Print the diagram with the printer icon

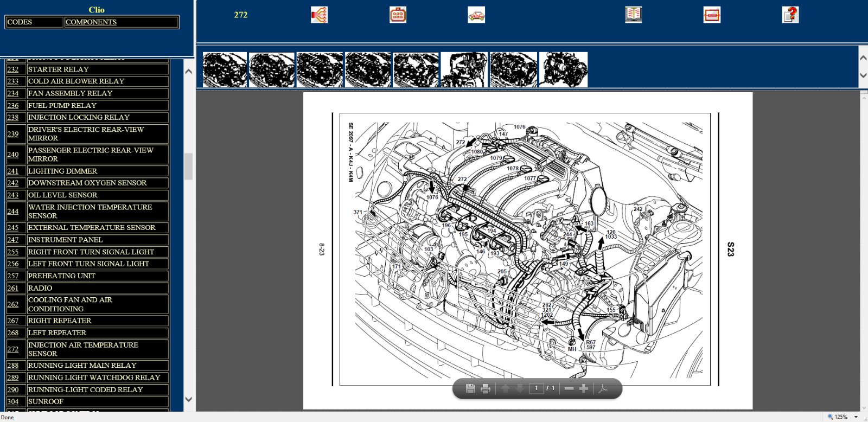486,388
